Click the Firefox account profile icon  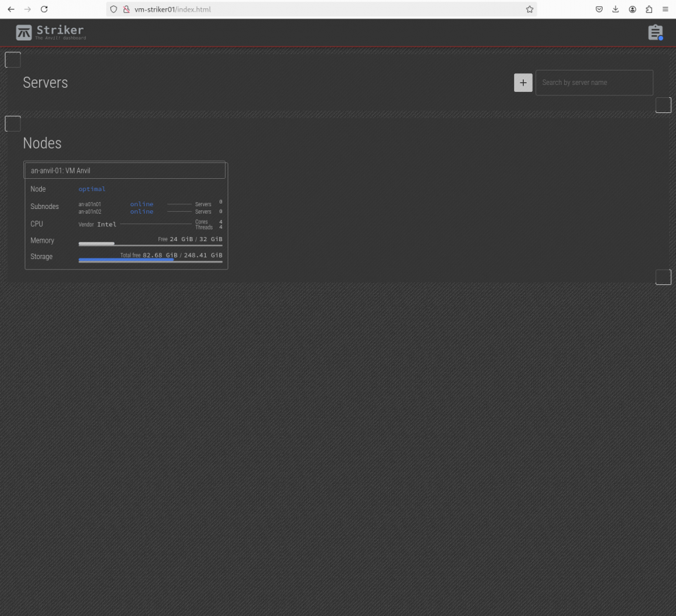coord(632,9)
